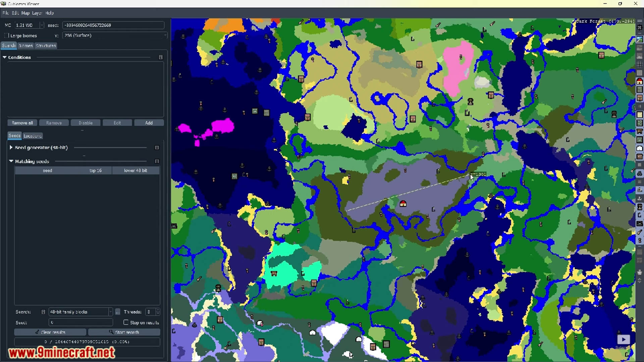
Task: Toggle the puzzle-shaped icon at top of right toolbar
Action: [x=640, y=27]
